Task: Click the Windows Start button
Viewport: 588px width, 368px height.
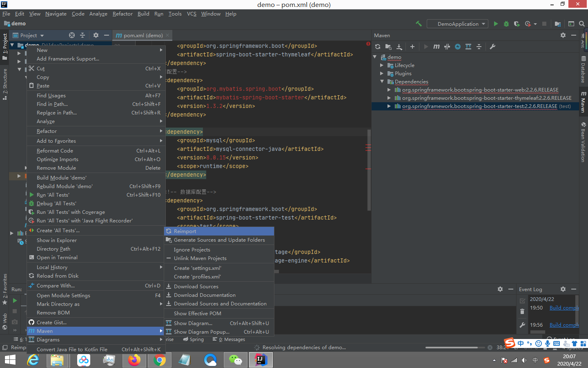Action: click(x=10, y=360)
